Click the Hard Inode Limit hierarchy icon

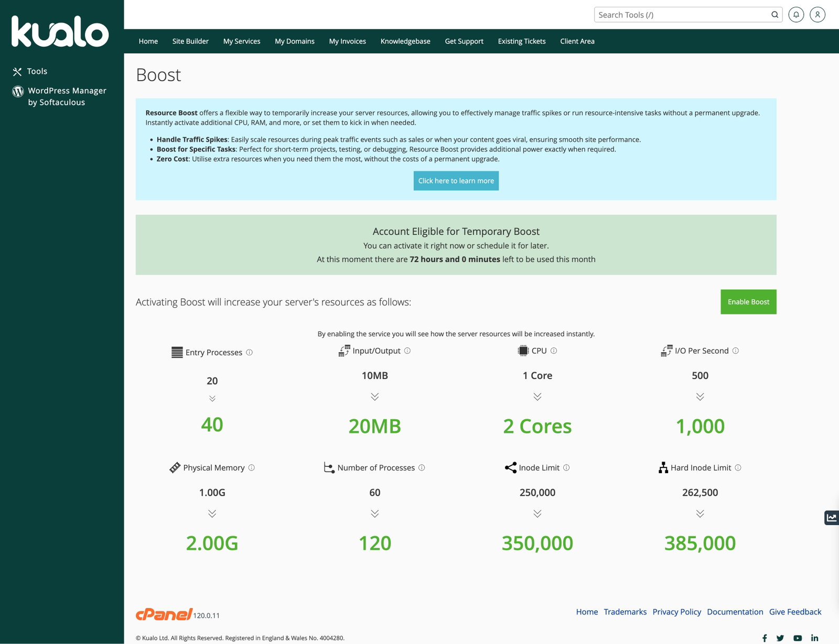[663, 467]
